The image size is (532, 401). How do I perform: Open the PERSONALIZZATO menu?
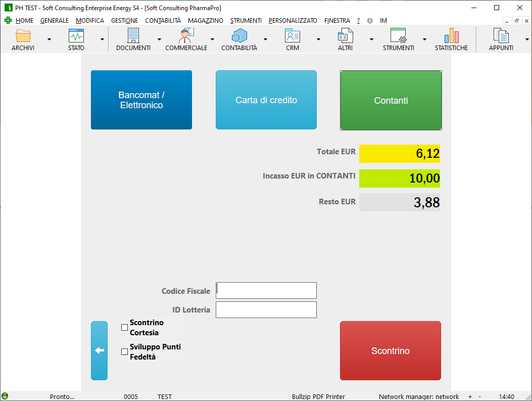pyautogui.click(x=293, y=21)
